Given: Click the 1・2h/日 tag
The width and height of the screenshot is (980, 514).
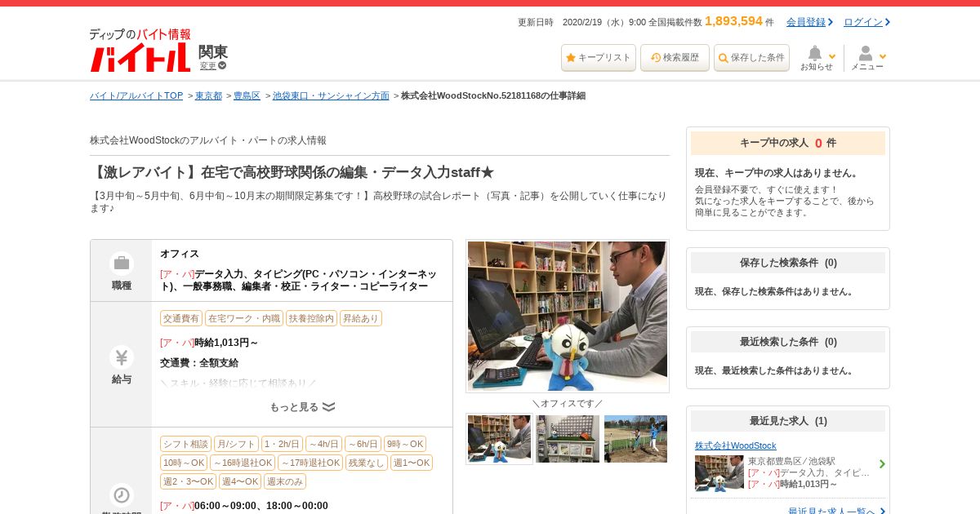Looking at the screenshot, I should pos(282,444).
